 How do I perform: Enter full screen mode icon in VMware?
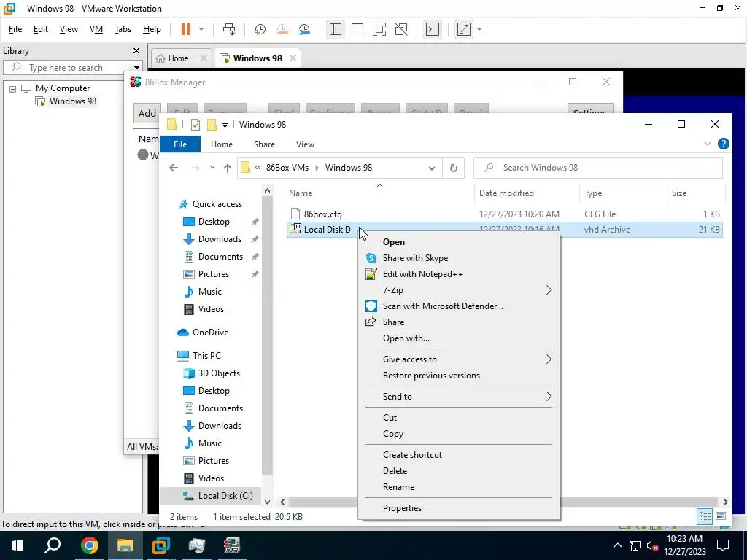tap(379, 29)
